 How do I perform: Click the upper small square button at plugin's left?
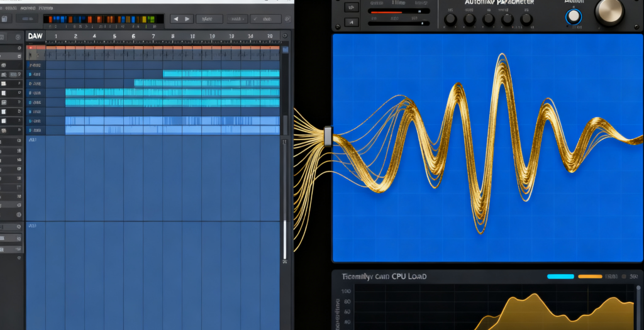352,7
